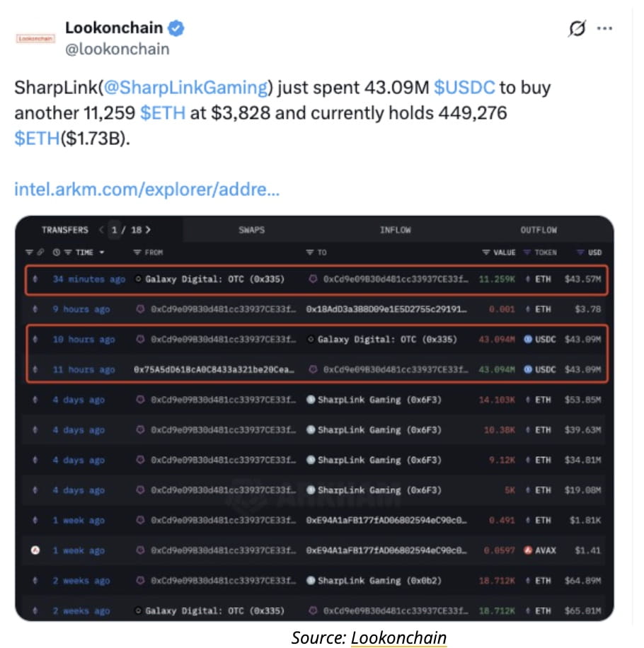Click the Lookonchain profile avatar
Viewport: 644px width, 648px height.
click(35, 38)
